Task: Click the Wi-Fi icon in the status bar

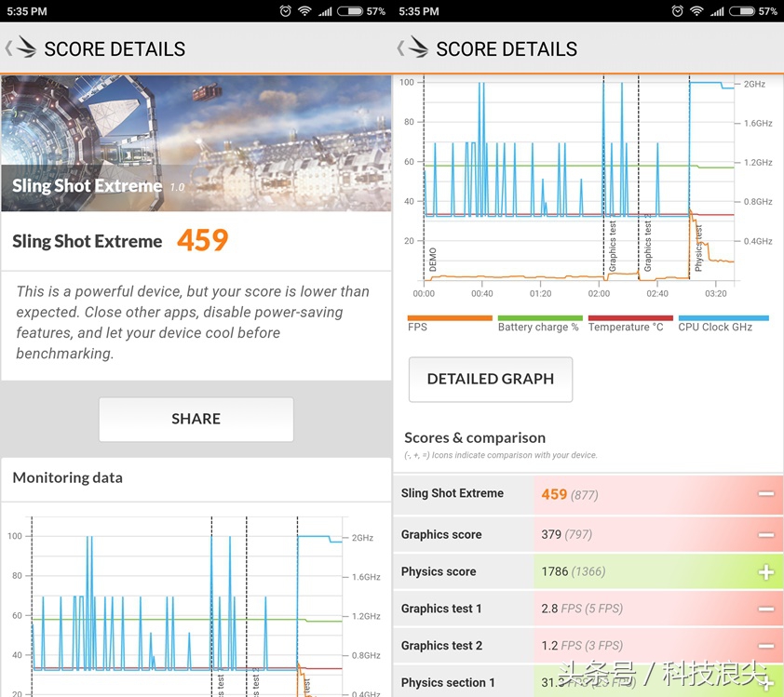Action: click(x=305, y=10)
